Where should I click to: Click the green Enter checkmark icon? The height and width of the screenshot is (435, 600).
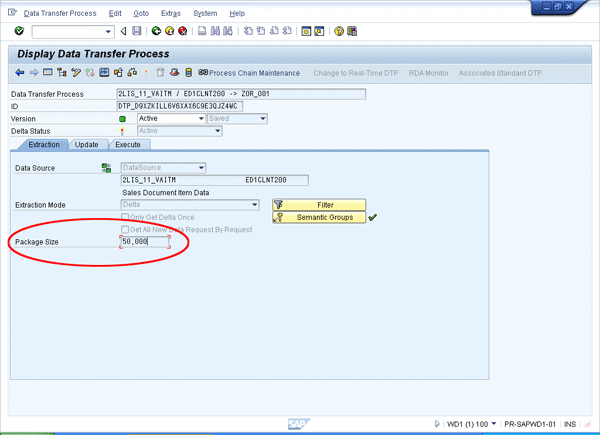pos(19,31)
